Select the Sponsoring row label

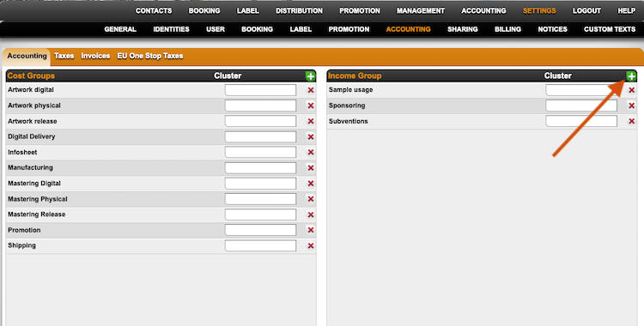pyautogui.click(x=347, y=106)
